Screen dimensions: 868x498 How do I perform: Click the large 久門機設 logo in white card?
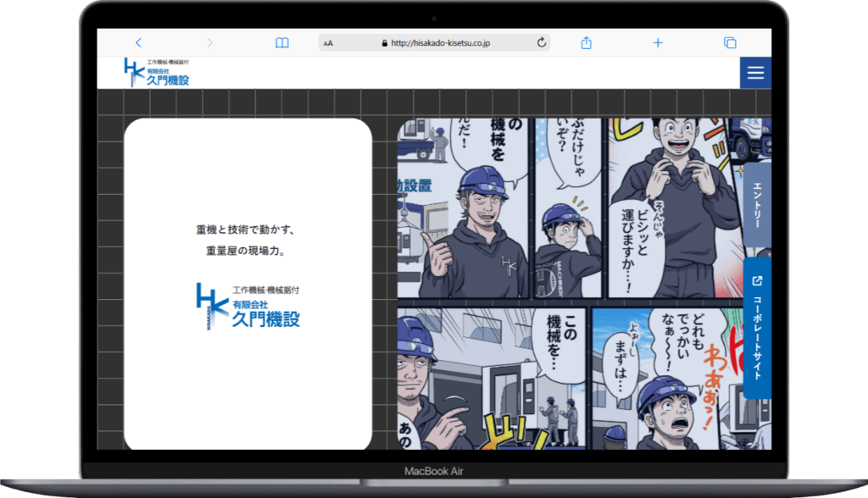(248, 306)
